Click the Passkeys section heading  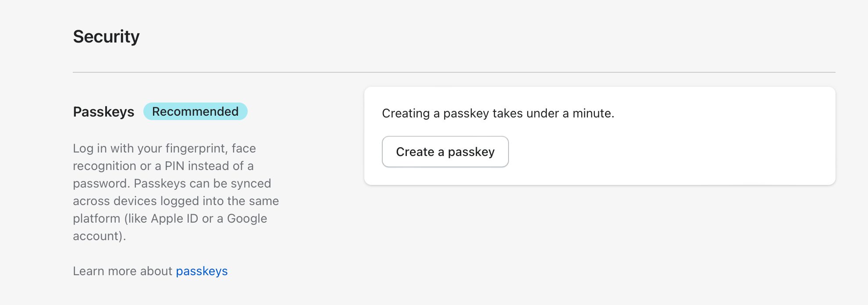(x=103, y=112)
